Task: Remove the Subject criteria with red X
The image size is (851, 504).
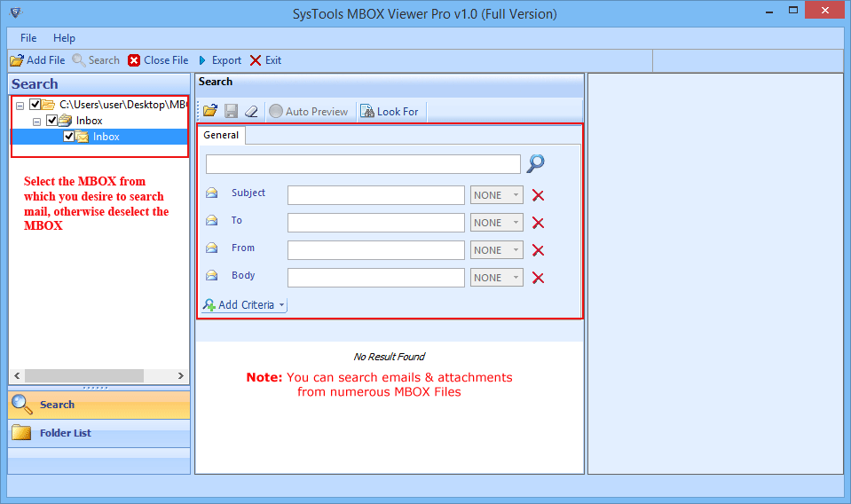Action: [x=538, y=195]
